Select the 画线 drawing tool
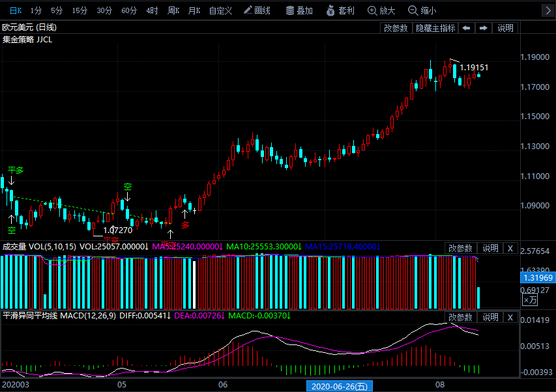This screenshot has width=556, height=392. tap(256, 10)
